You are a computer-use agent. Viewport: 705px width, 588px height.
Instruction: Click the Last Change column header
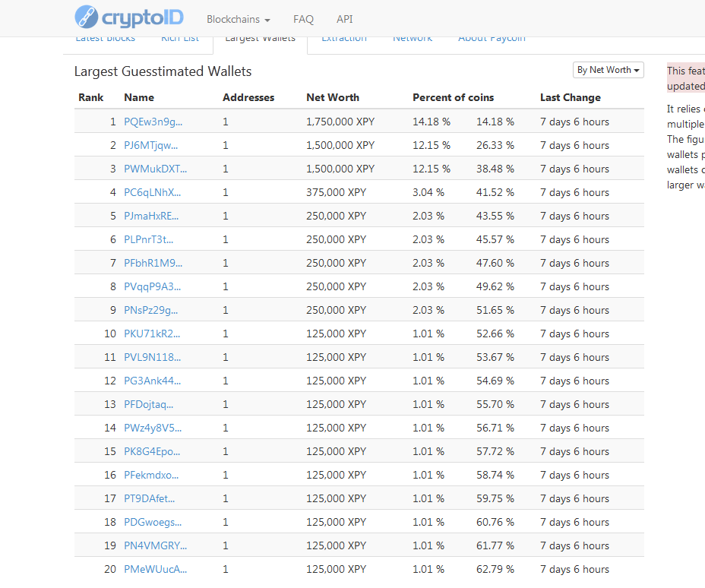tap(570, 97)
